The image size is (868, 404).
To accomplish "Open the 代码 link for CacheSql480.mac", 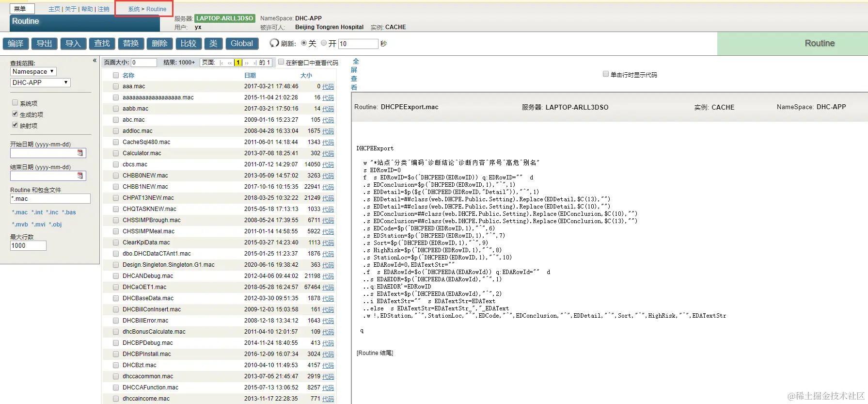I will point(328,142).
